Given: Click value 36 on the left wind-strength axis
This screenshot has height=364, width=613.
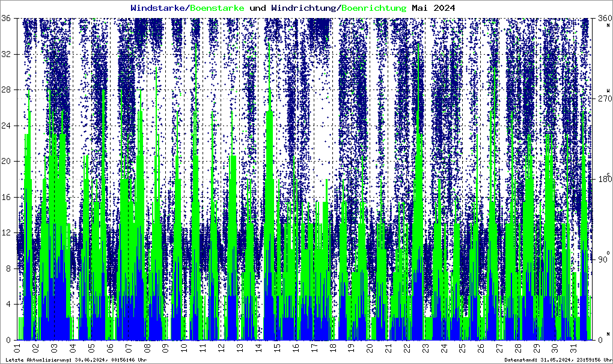Looking at the screenshot, I should (x=6, y=19).
